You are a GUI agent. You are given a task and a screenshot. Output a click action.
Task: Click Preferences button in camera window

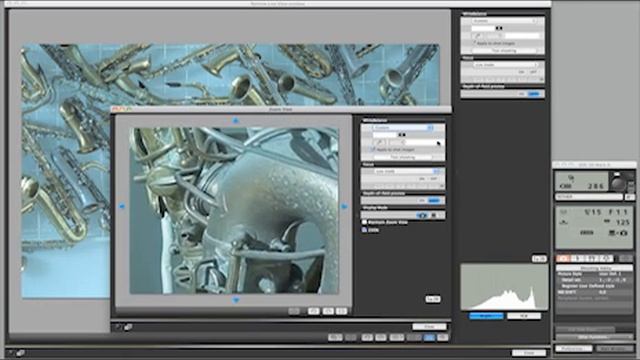click(573, 349)
